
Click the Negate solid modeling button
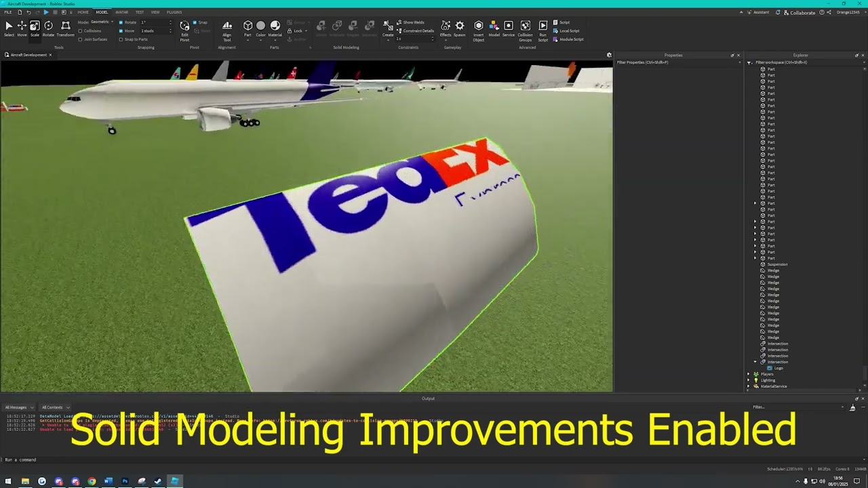(x=353, y=28)
